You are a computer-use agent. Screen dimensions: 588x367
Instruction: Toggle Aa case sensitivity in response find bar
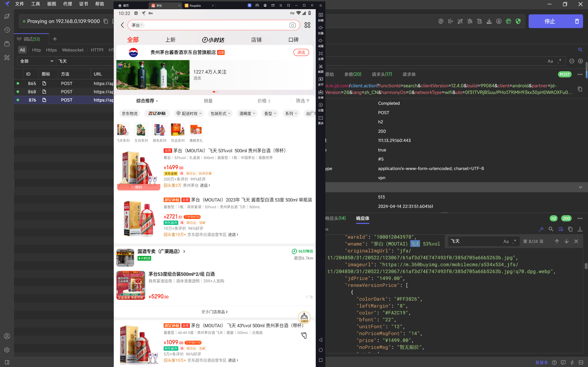click(506, 241)
